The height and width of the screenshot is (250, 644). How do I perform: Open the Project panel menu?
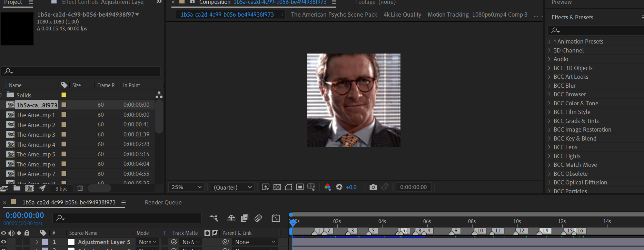click(x=30, y=2)
